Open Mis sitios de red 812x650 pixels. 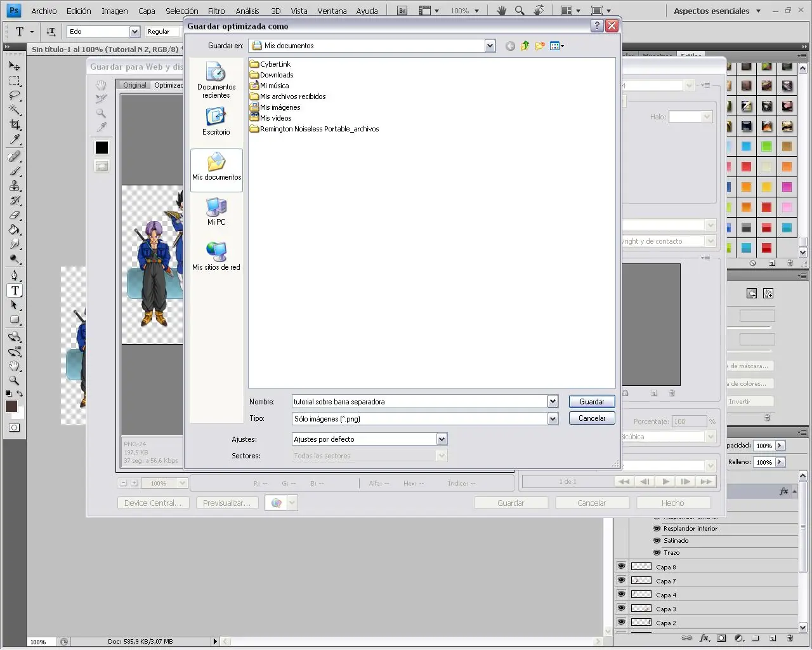[x=216, y=256]
